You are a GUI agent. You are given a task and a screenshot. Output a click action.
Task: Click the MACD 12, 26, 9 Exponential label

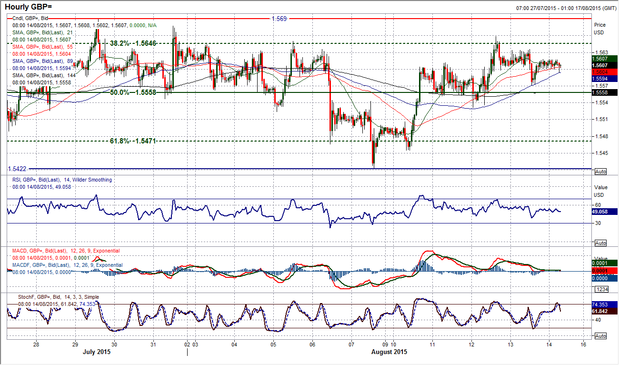click(x=66, y=251)
